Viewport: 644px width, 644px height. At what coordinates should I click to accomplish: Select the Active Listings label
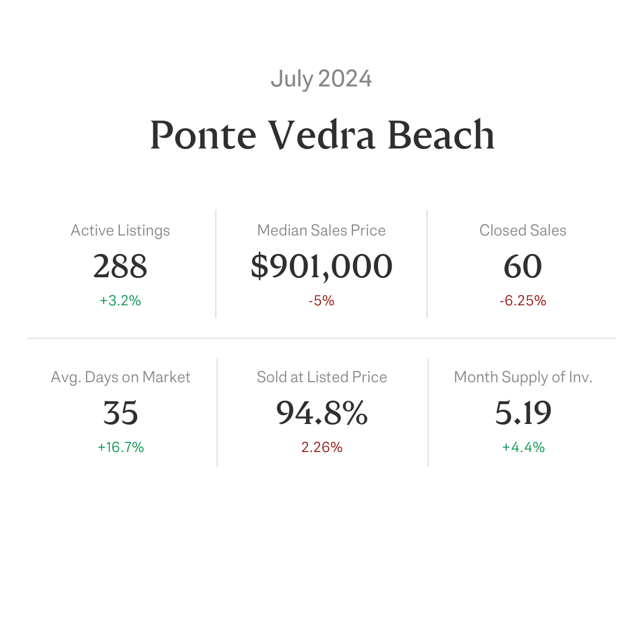[x=120, y=230]
